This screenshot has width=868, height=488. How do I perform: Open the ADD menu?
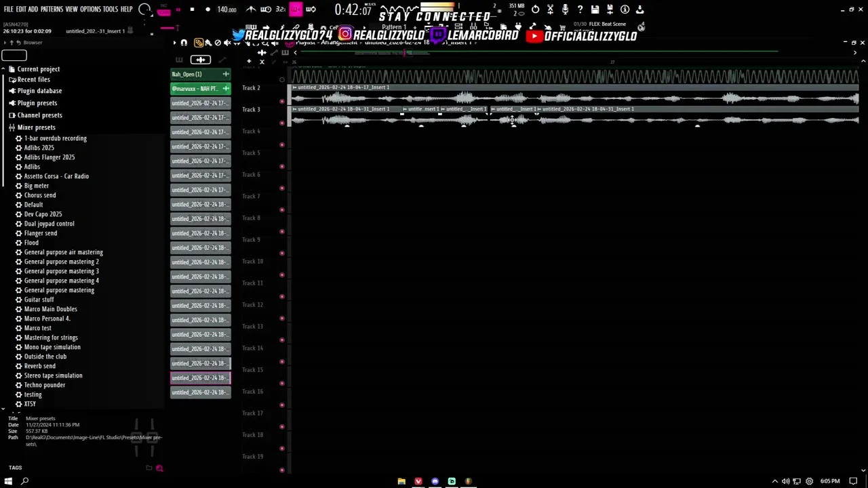pyautogui.click(x=33, y=9)
